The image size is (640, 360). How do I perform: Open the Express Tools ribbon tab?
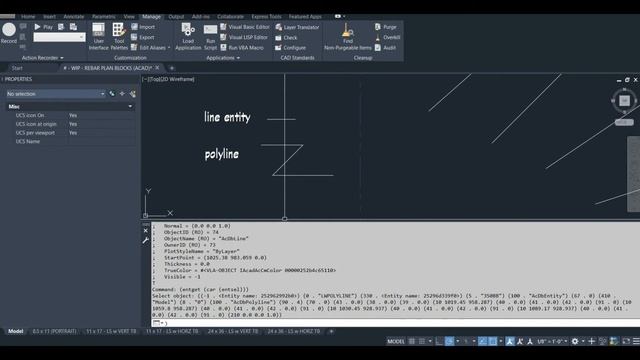266,17
